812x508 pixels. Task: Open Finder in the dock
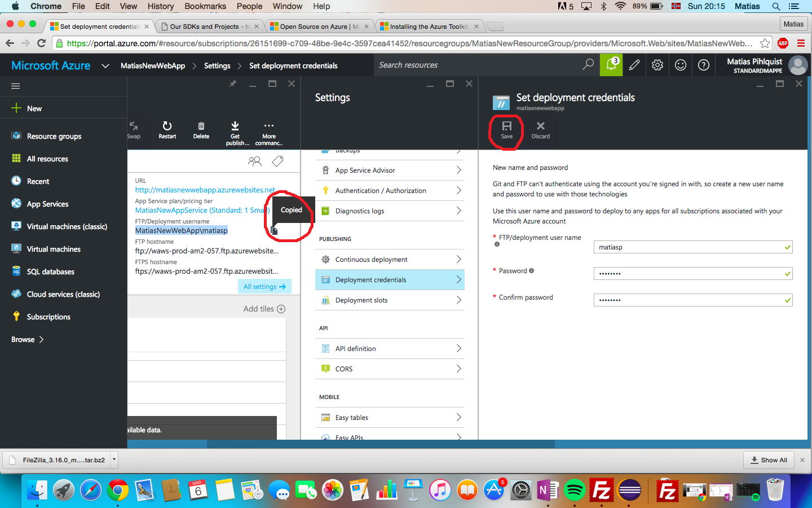tap(37, 490)
